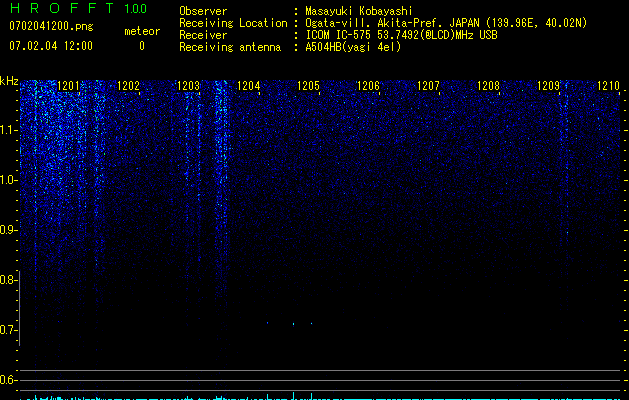Click the 0.8 kHz axis label
629x400 pixels.
[x=8, y=280]
